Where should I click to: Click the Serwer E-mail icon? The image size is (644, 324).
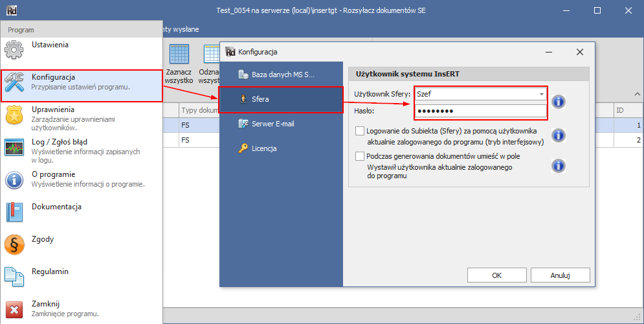pos(243,124)
